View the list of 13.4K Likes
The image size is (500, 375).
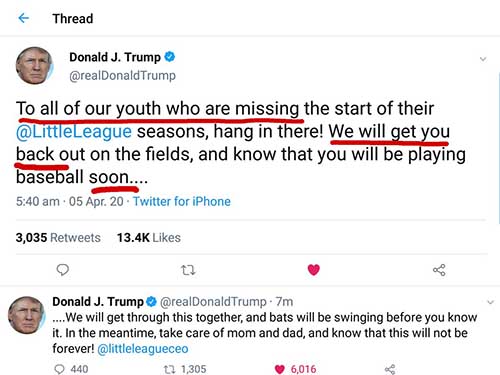click(x=149, y=238)
